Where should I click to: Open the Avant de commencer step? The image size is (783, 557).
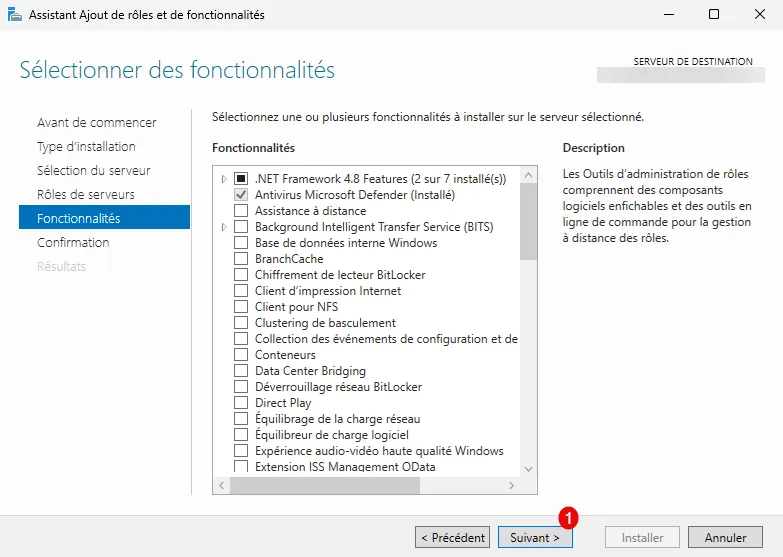point(96,123)
